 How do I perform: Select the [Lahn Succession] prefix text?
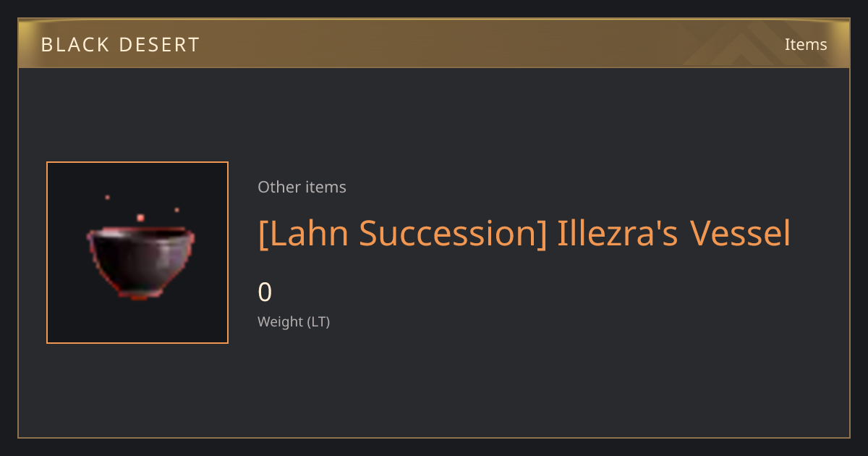click(403, 234)
